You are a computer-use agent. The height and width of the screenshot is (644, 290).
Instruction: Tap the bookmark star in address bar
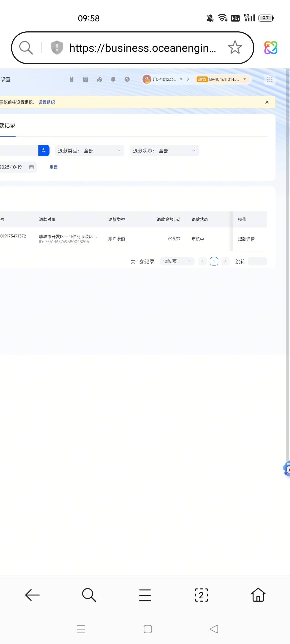point(235,47)
